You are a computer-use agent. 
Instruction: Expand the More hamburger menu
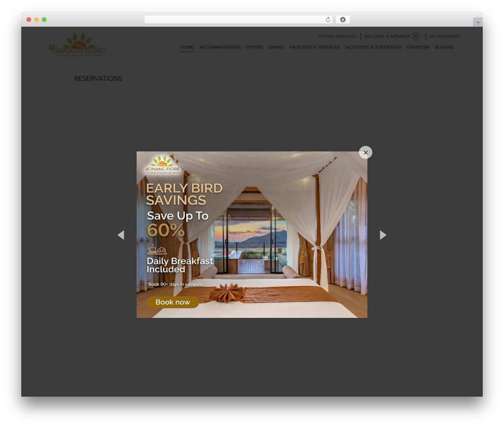tap(444, 47)
